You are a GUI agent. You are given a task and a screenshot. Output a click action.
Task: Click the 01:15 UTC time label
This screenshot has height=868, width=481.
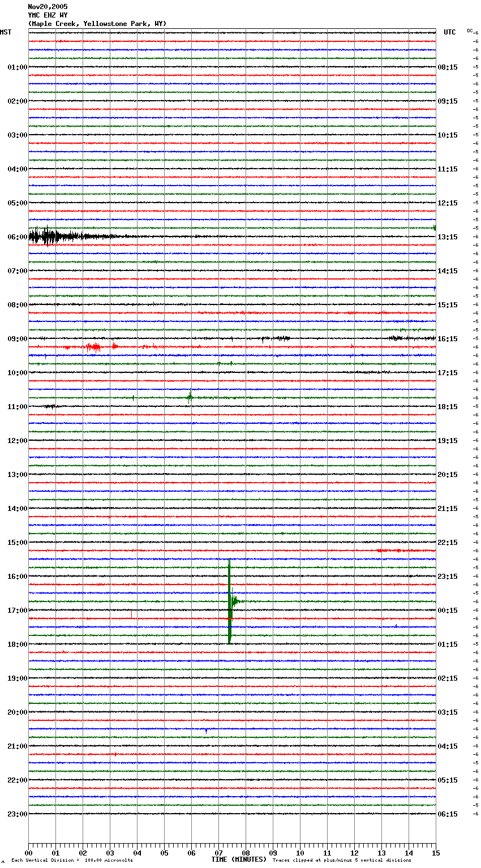[x=448, y=644]
